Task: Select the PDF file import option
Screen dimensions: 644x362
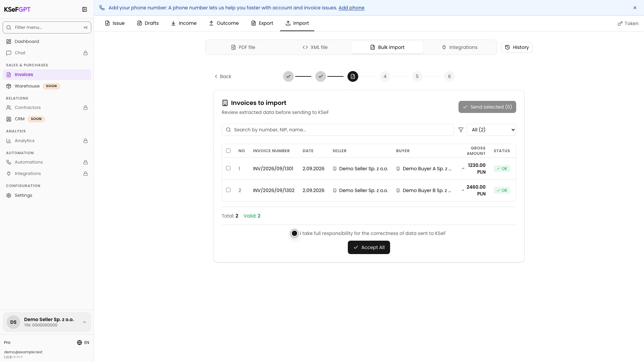Action: click(243, 47)
